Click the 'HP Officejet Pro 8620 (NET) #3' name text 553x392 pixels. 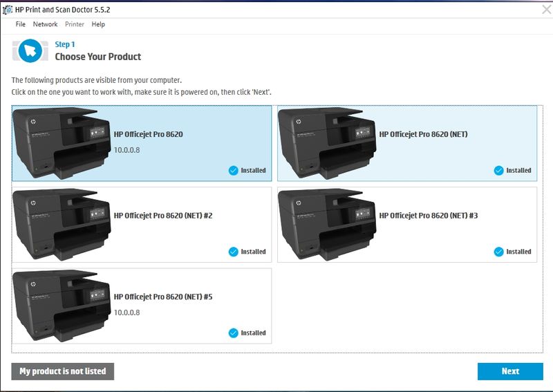pos(428,215)
